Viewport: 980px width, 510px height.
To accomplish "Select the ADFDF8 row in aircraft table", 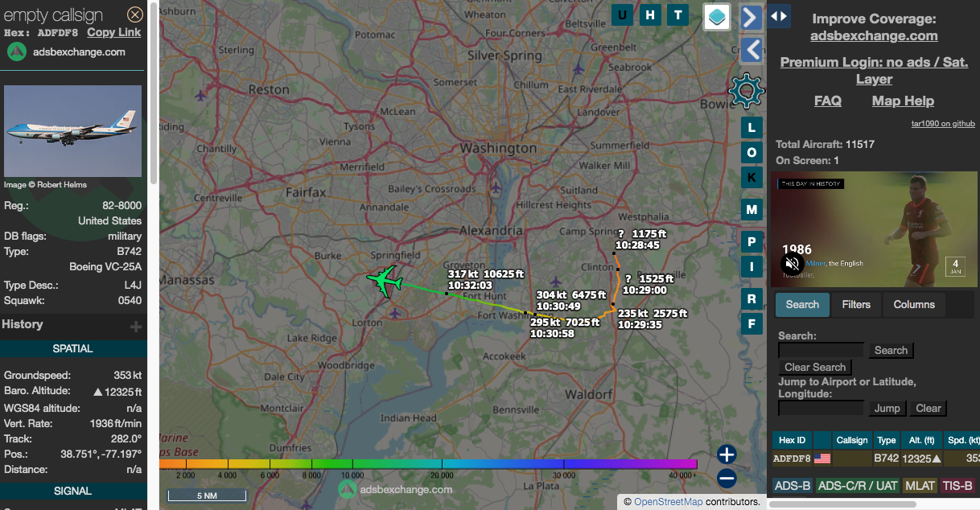I will [875, 459].
